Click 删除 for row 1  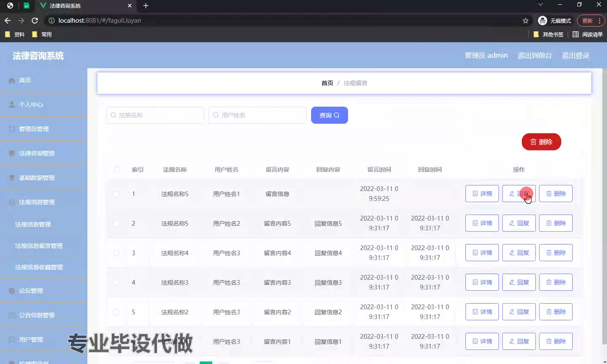(x=556, y=194)
